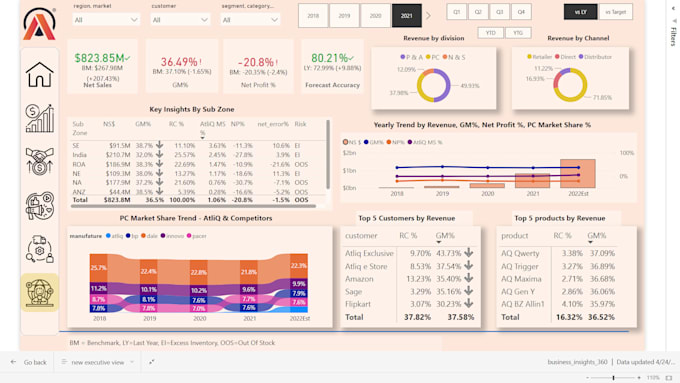Click the page list icon beside new executive view
This screenshot has height=383, width=680.
pos(64,362)
